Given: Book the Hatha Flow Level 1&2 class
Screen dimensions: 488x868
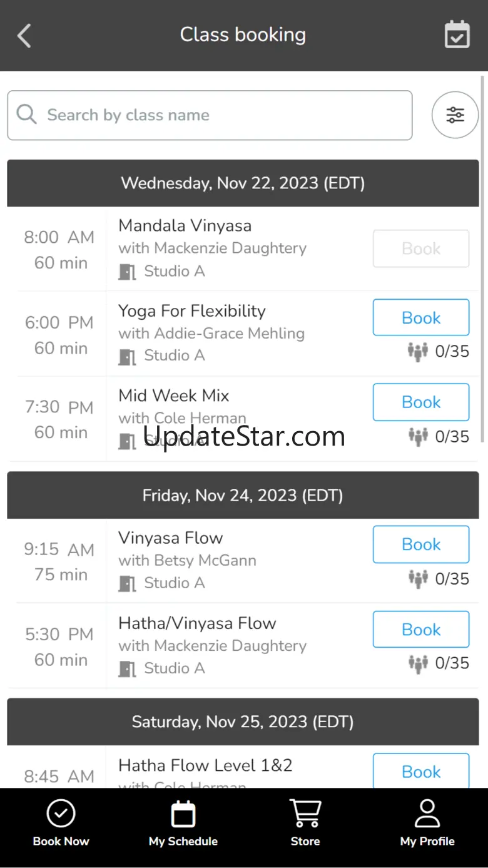Looking at the screenshot, I should [x=421, y=771].
